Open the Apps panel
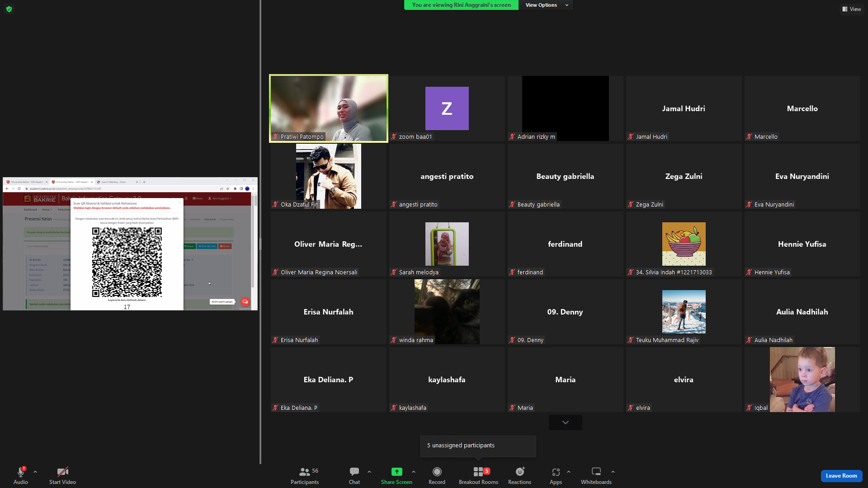This screenshot has height=488, width=868. (556, 475)
